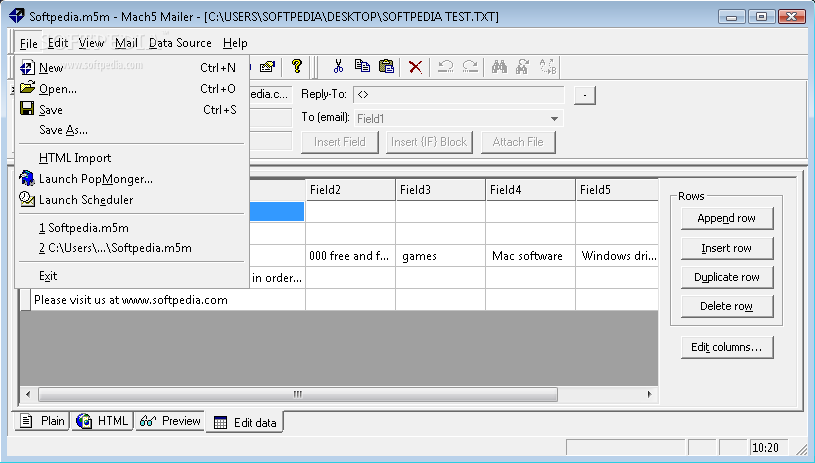The image size is (815, 463).
Task: Open the Edit menu
Action: click(58, 43)
